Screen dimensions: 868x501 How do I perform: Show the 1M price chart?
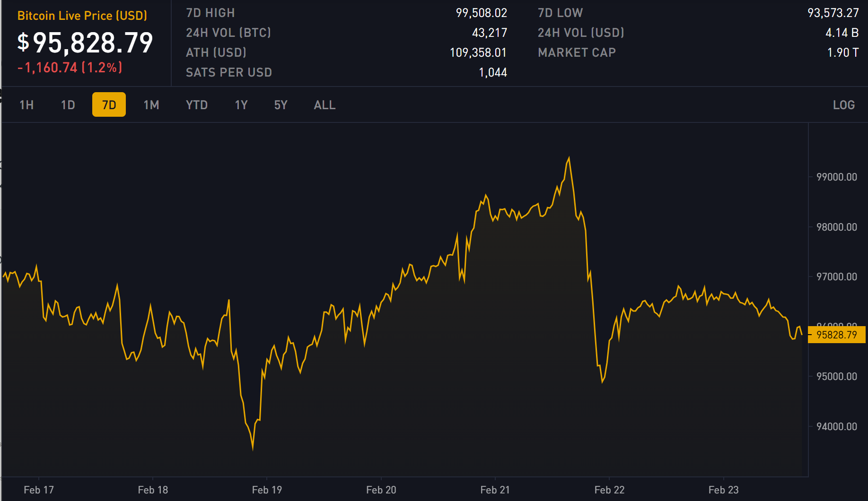(x=151, y=105)
